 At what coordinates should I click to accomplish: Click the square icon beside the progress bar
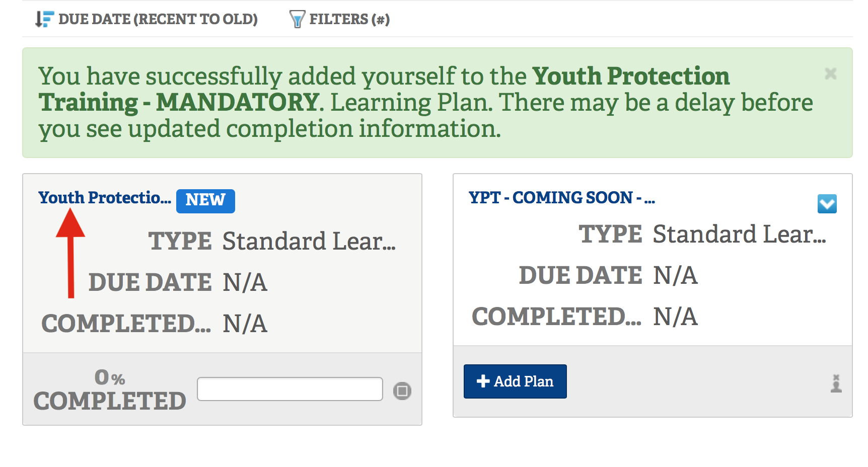[402, 391]
